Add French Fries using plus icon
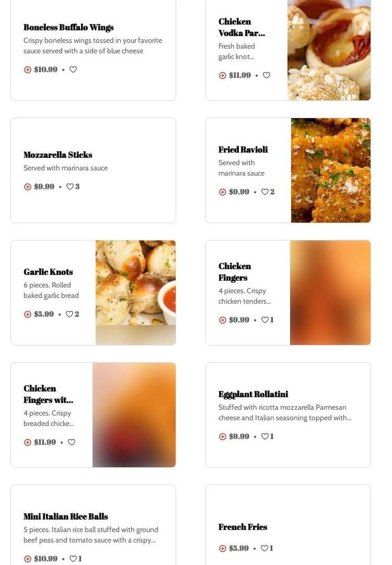The image size is (392, 565). (222, 548)
